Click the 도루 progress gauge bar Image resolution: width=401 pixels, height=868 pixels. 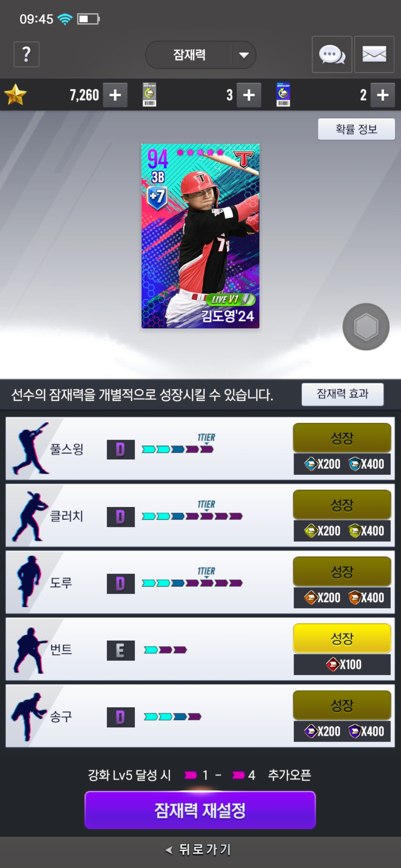pyautogui.click(x=192, y=583)
